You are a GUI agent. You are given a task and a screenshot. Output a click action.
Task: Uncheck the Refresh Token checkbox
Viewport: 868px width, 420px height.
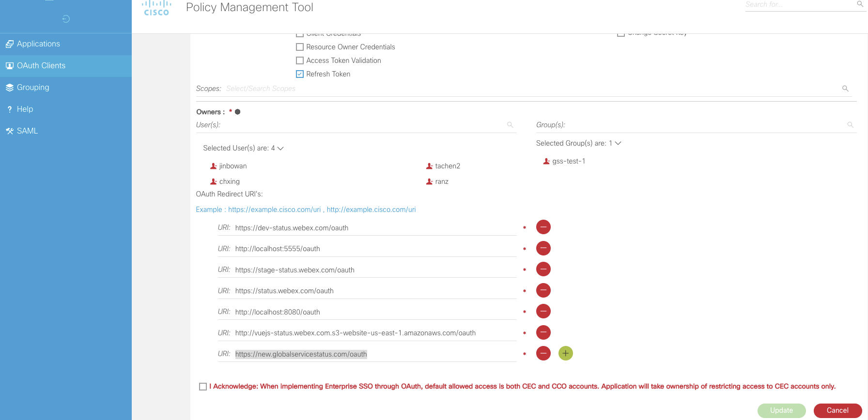300,74
